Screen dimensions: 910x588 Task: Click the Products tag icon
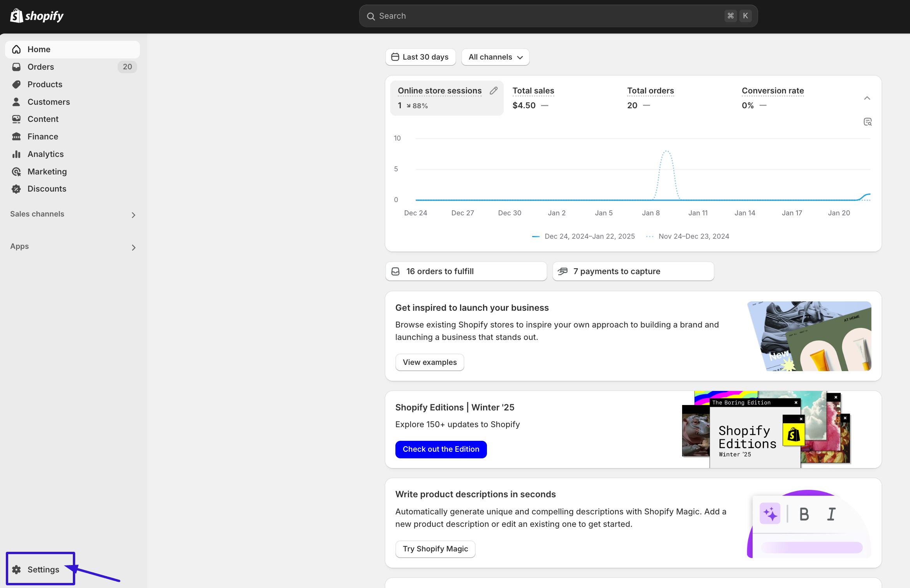coord(16,85)
